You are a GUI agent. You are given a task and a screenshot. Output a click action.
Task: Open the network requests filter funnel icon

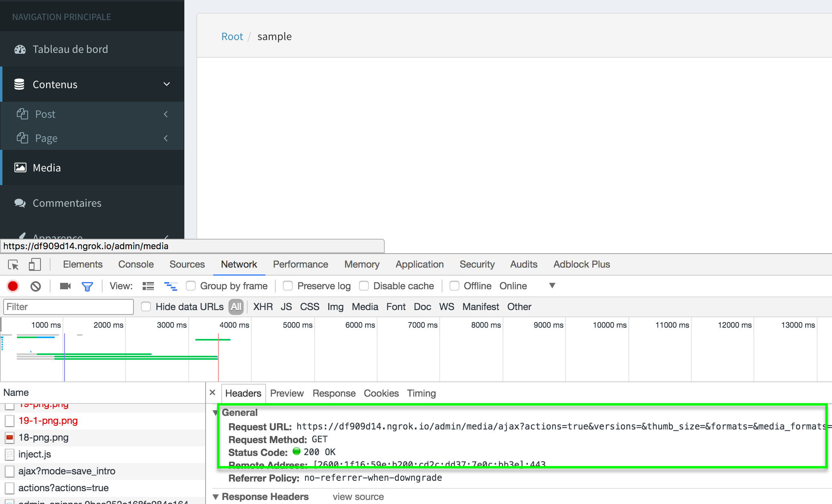coord(87,286)
